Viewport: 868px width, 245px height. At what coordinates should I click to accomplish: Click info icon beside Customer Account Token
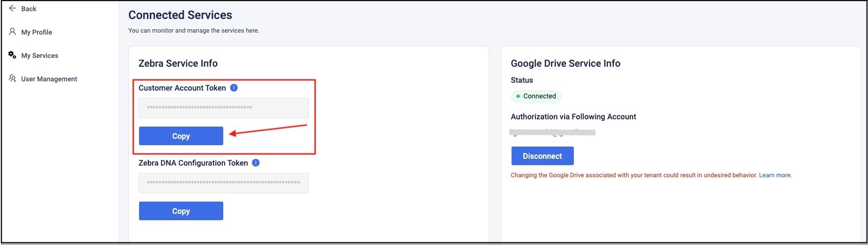(234, 88)
